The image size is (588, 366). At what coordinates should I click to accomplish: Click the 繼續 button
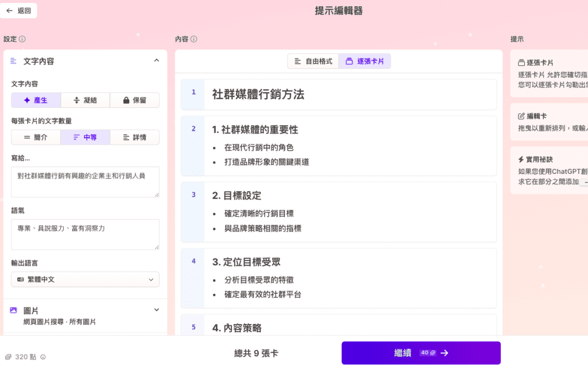coord(421,353)
